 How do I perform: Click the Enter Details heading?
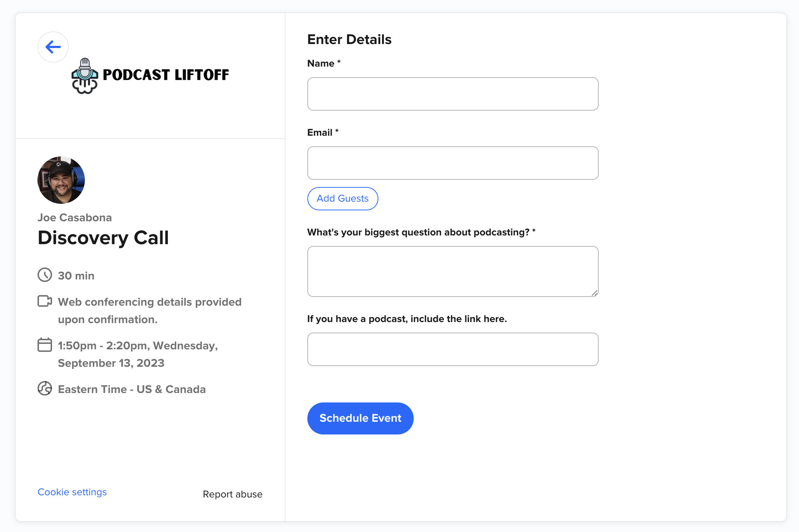pos(349,39)
